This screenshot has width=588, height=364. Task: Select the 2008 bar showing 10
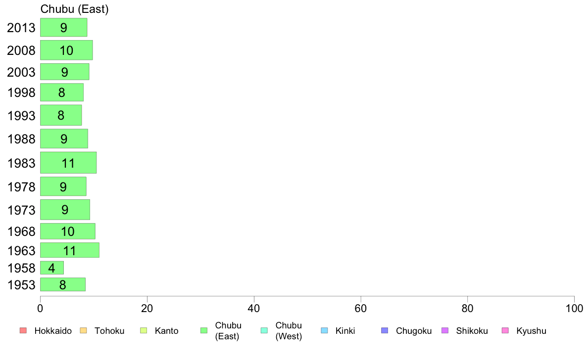pyautogui.click(x=66, y=50)
